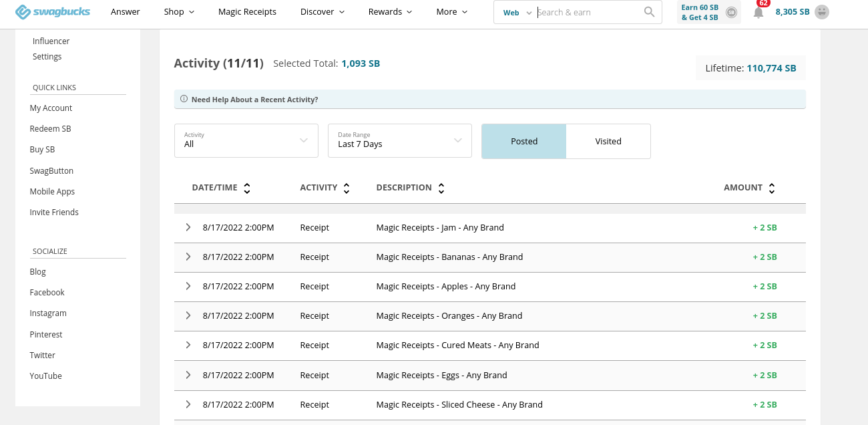Open the Influencer sidebar link
Screen dimensions: 868x425
[x=51, y=41]
